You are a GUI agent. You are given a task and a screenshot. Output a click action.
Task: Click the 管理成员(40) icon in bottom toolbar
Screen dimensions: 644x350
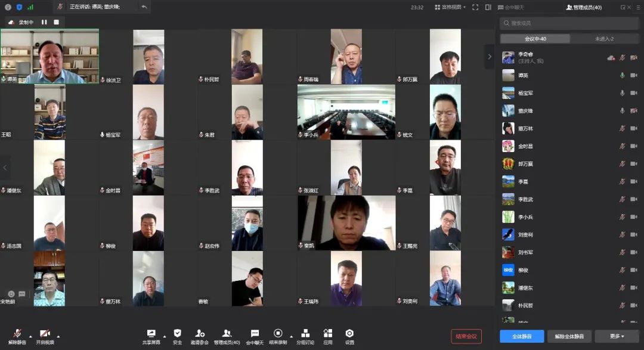(227, 334)
